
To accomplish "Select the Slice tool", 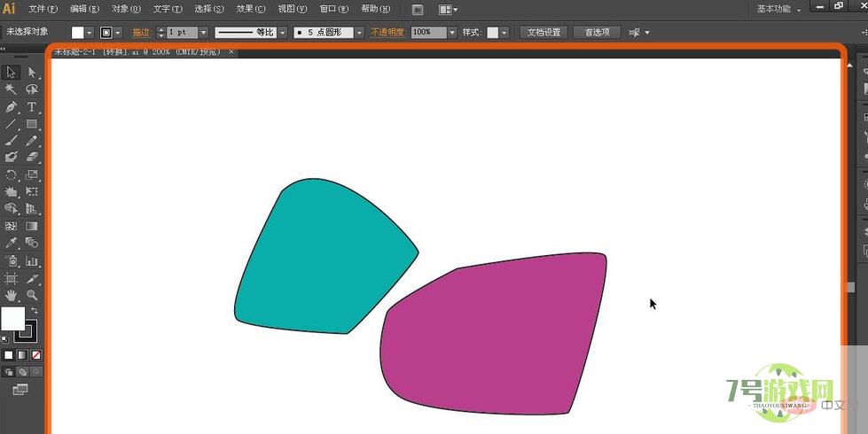I will (x=32, y=278).
